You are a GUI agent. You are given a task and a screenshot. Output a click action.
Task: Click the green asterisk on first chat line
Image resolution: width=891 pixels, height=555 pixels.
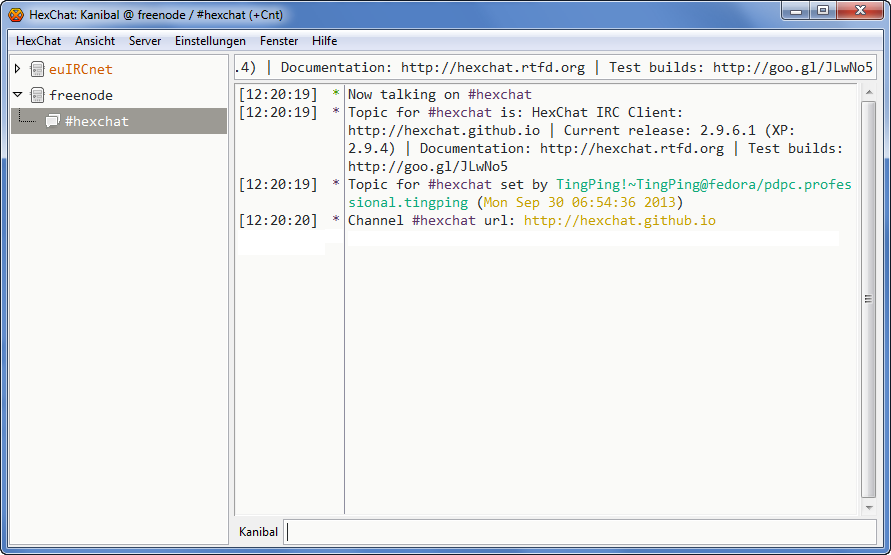click(x=336, y=93)
